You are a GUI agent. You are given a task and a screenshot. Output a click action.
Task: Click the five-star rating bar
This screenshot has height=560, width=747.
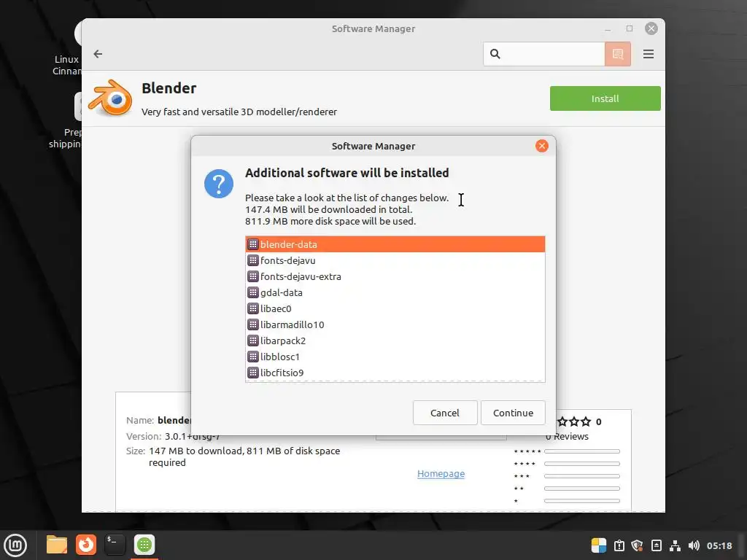pyautogui.click(x=581, y=451)
